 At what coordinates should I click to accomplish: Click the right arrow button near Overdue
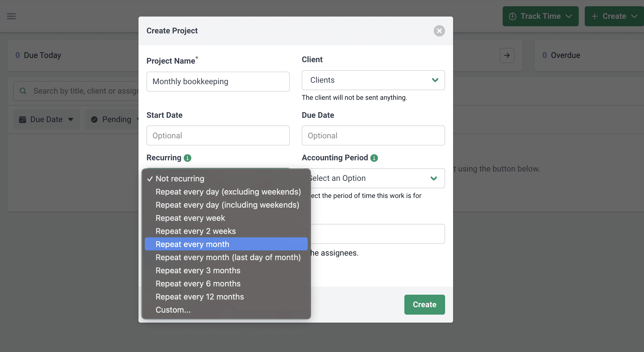[507, 55]
